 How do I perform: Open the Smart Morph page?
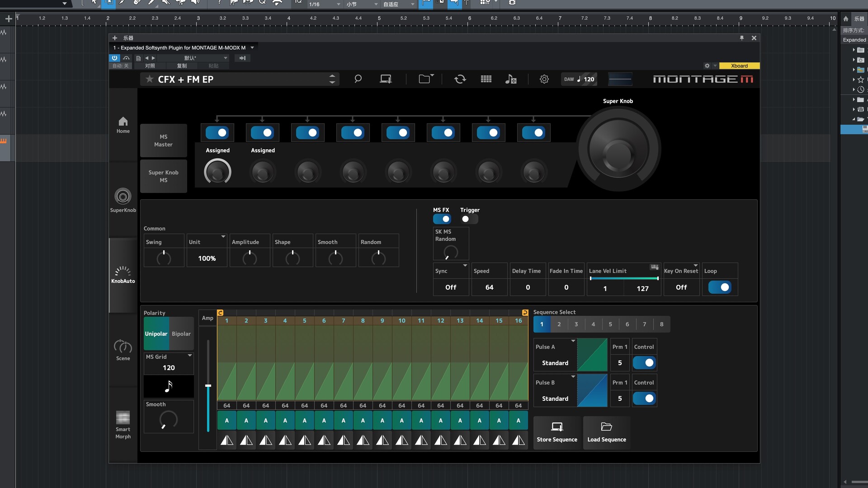[123, 425]
